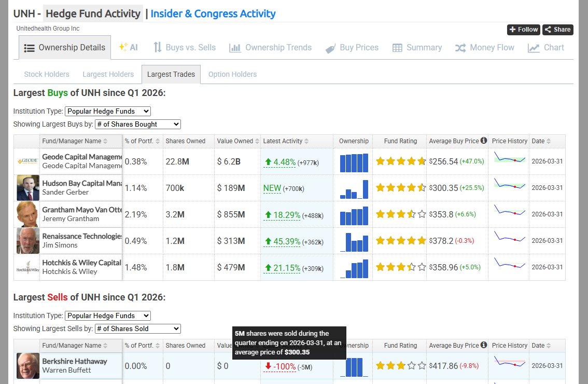Click Renaissance Technologies' five-star fund rating

point(401,241)
